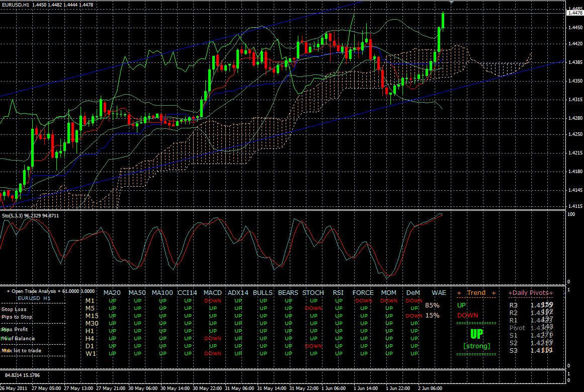The width and height of the screenshot is (584, 392).
Task: Click the Pivot level row
Action: [x=531, y=328]
